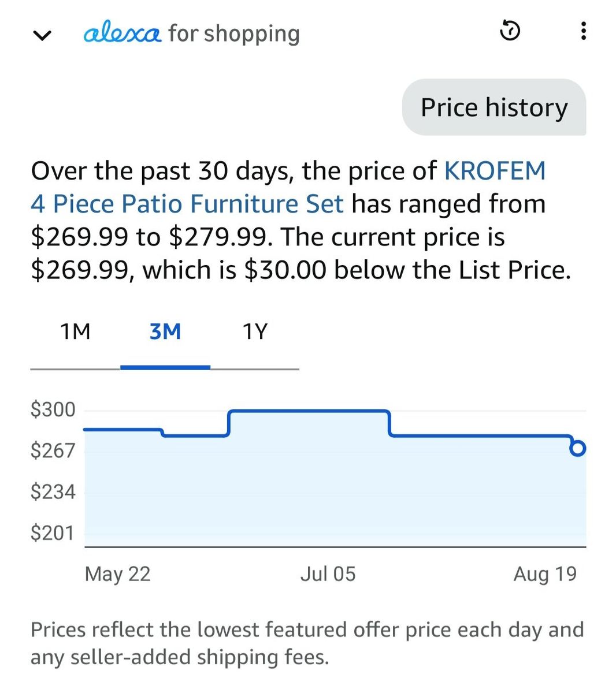The height and width of the screenshot is (693, 616).
Task: Click the Jul 05 date label
Action: pos(328,574)
